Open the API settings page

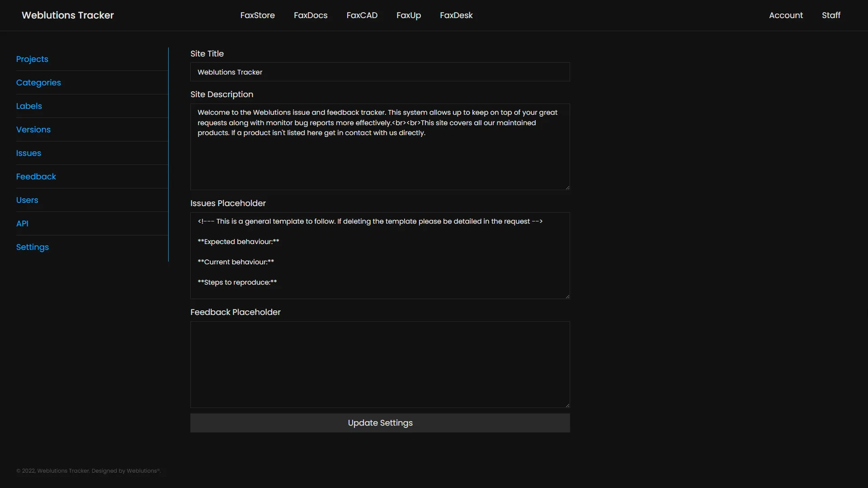[x=22, y=223]
